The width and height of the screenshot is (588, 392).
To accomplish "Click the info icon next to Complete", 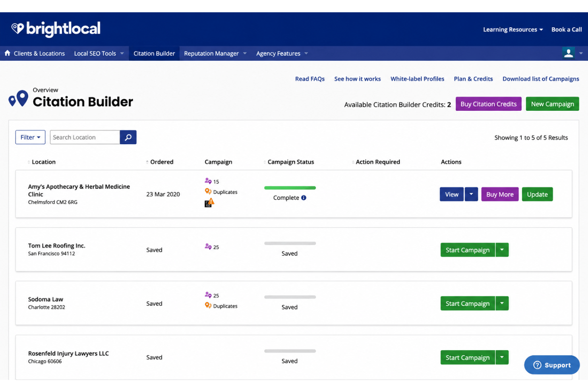I will click(x=304, y=198).
